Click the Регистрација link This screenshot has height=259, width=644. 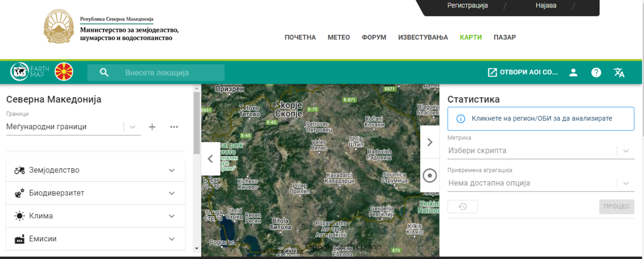[467, 5]
